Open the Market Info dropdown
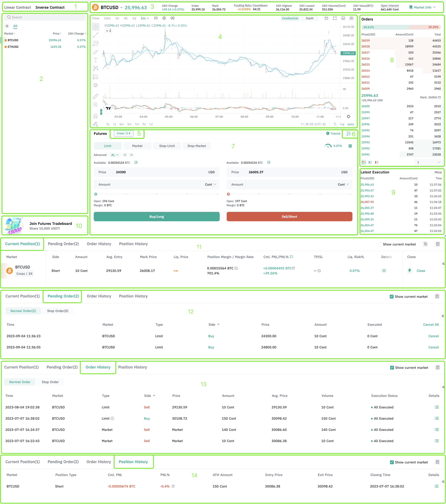446x504 pixels. click(x=423, y=7)
